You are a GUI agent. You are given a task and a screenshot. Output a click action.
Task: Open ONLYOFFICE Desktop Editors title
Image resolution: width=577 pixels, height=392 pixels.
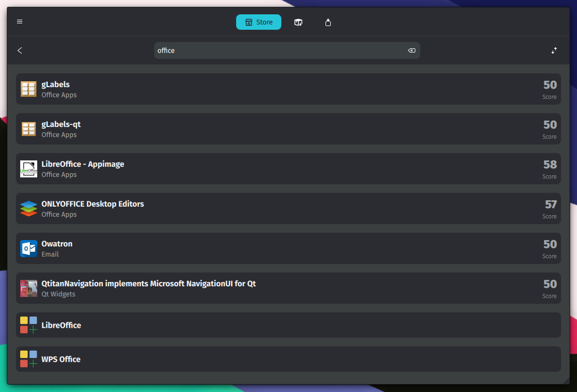click(93, 204)
